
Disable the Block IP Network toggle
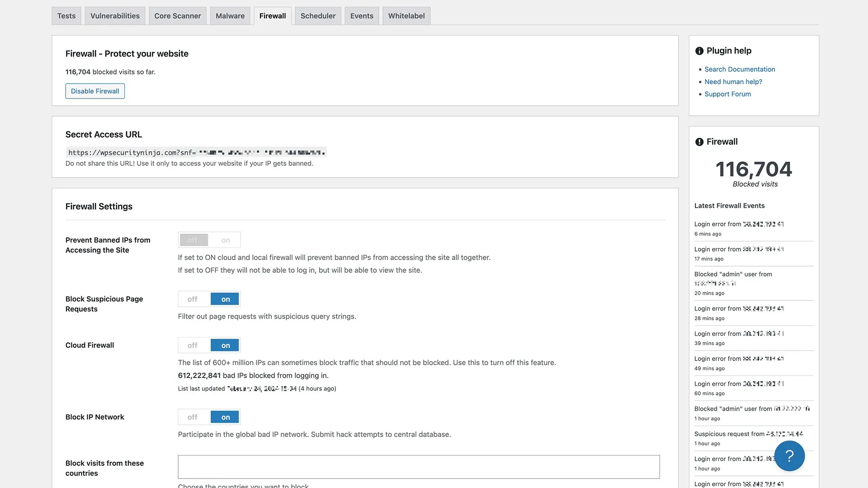193,417
